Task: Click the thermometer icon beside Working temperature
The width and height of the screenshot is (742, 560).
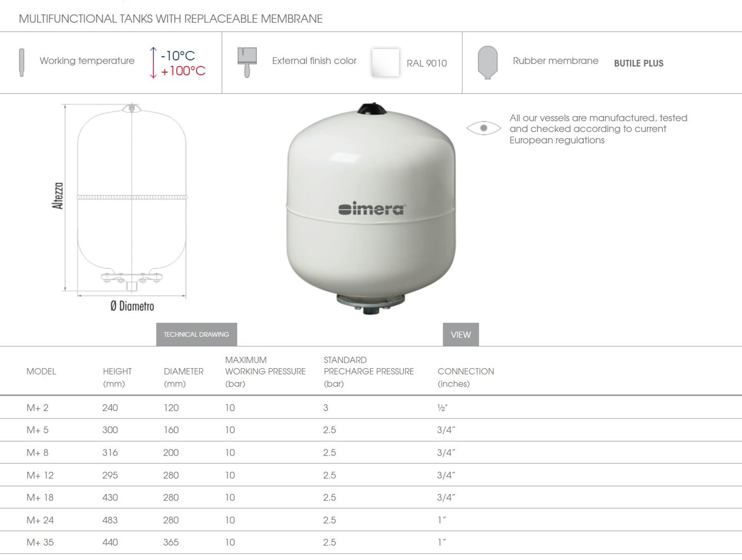Action: coord(22,62)
